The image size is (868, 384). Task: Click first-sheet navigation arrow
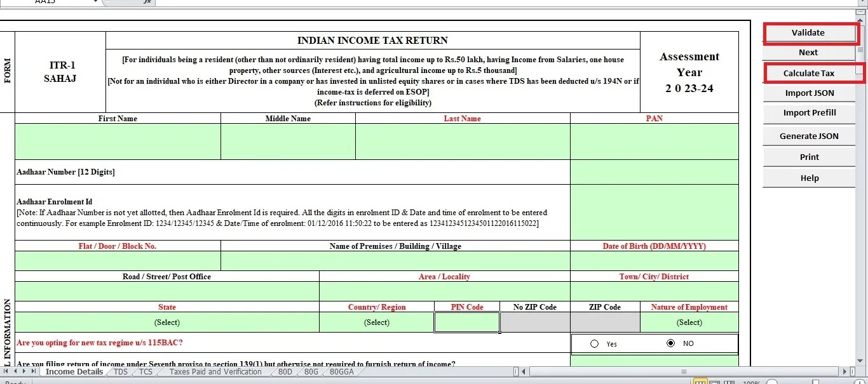[6, 372]
